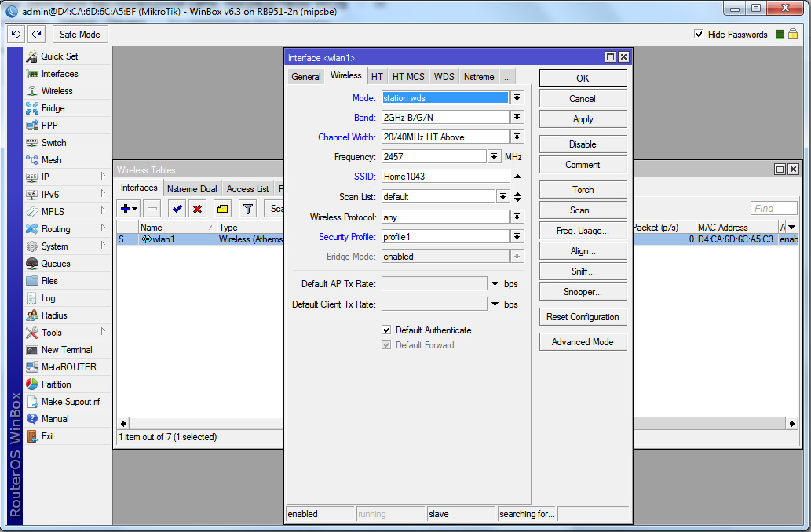Click the undo arrow icon in toolbar
Image resolution: width=811 pixels, height=532 pixels.
point(16,35)
